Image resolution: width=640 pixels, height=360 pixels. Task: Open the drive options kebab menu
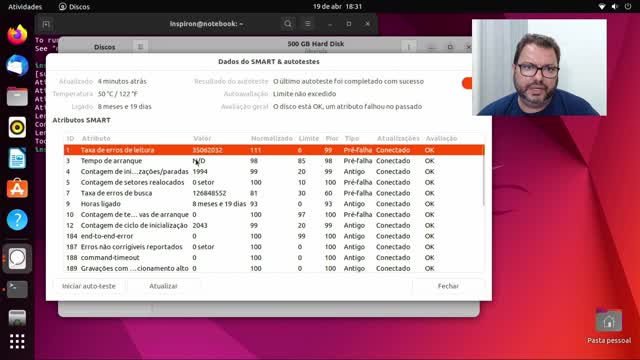point(409,47)
